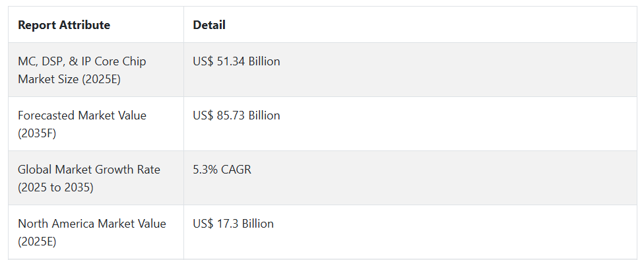Image resolution: width=644 pixels, height=260 pixels.
Task: Click the (2035F) year label
Action: (37, 133)
